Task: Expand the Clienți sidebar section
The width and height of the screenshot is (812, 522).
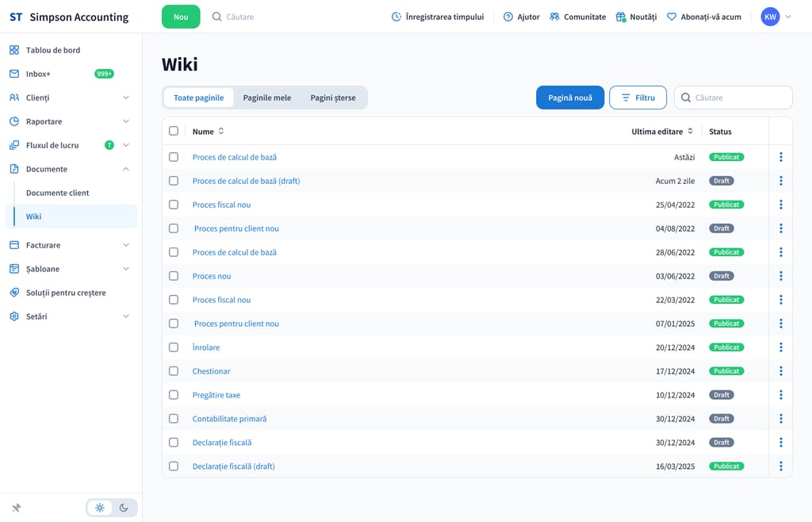Action: pyautogui.click(x=125, y=98)
